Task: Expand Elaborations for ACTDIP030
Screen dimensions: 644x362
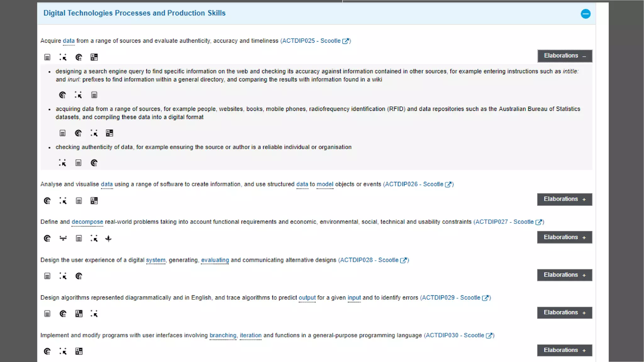Action: coord(564,350)
